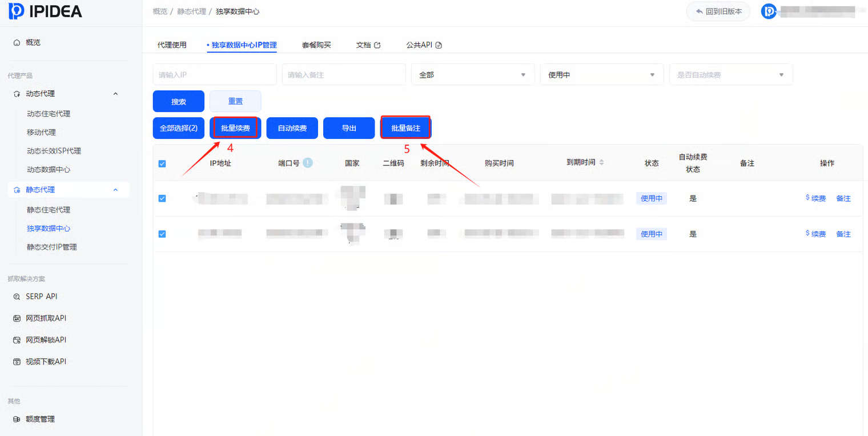Uncheck the second IP row checkbox
This screenshot has width=868, height=436.
(x=162, y=234)
